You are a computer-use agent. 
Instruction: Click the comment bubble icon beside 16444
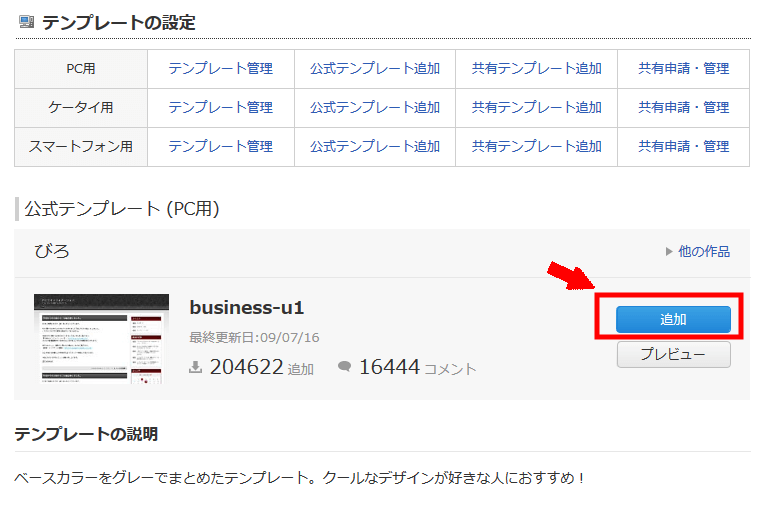(344, 366)
